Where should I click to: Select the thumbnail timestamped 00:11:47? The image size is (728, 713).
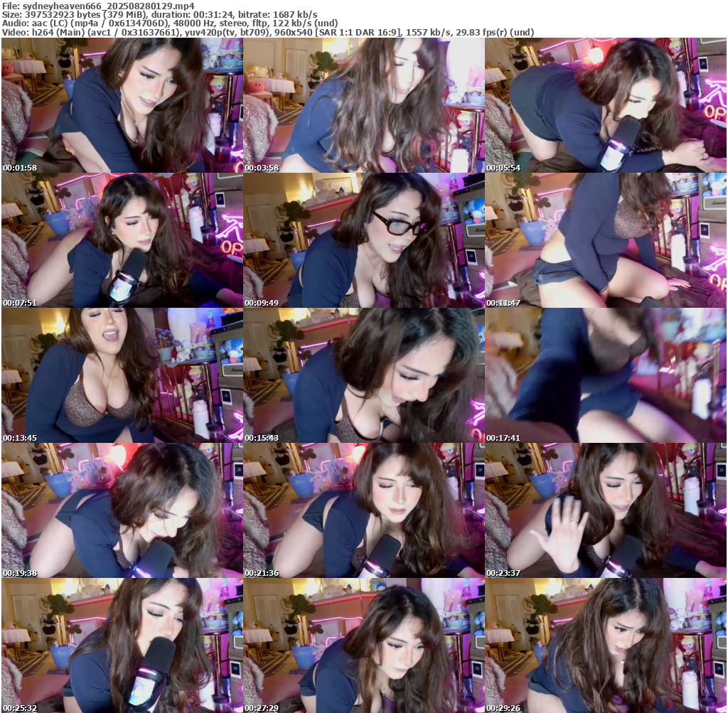tap(605, 240)
